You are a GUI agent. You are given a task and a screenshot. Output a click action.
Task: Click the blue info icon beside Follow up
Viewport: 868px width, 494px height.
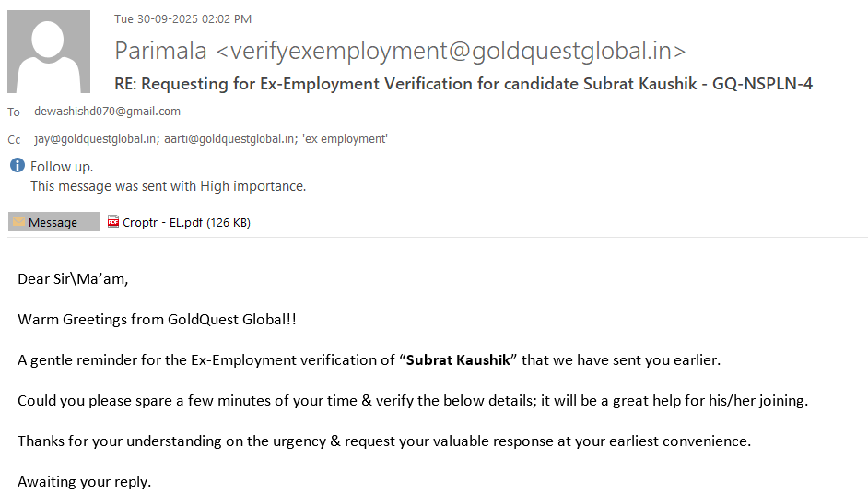pos(17,166)
